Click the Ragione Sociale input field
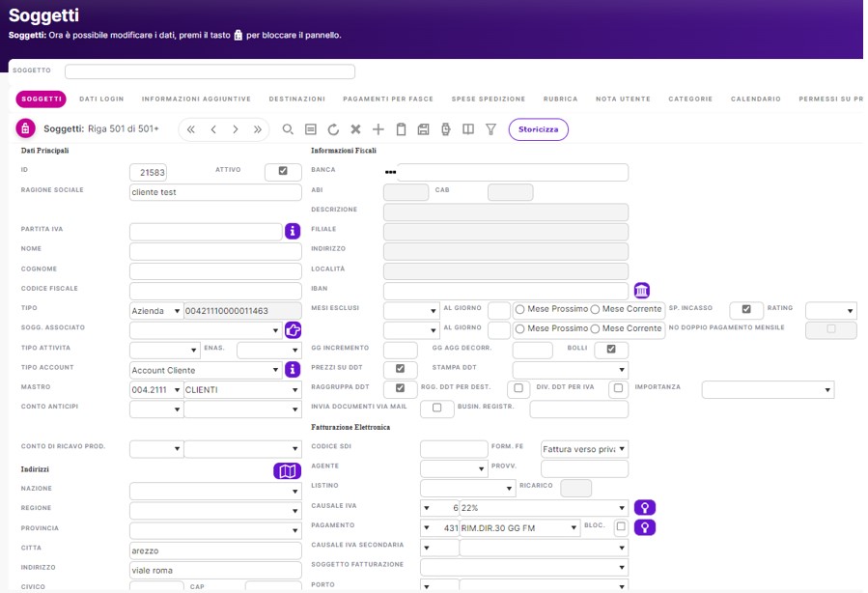Image resolution: width=868 pixels, height=593 pixels. [x=215, y=192]
